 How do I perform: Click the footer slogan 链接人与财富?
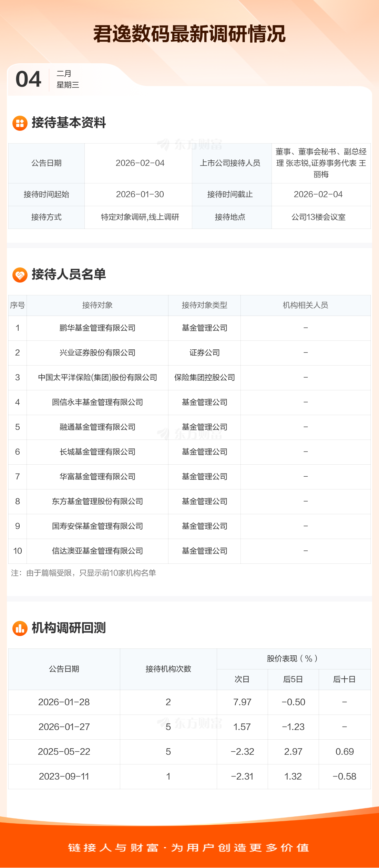(x=189, y=847)
